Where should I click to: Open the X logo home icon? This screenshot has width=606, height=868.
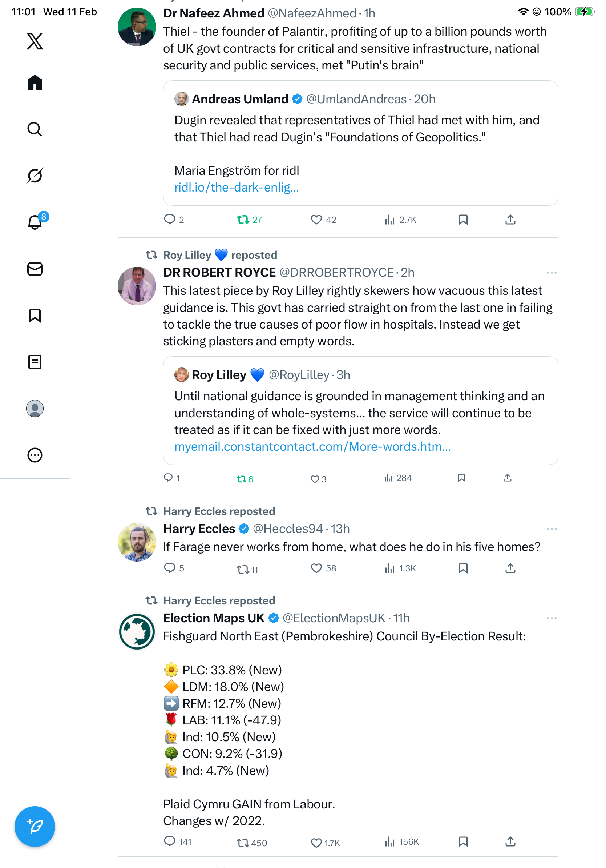click(x=35, y=41)
